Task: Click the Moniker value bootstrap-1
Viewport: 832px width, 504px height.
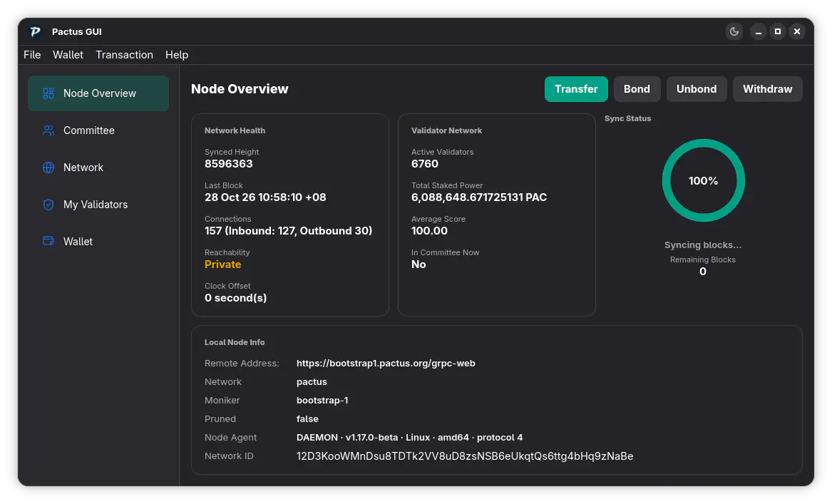Action: [x=322, y=401]
